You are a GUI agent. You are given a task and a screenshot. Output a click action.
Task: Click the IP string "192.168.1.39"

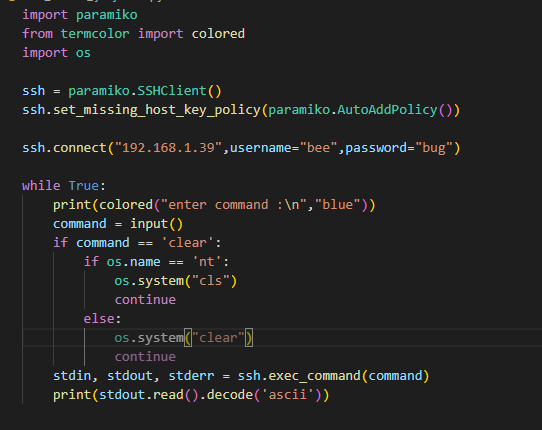pyautogui.click(x=168, y=148)
